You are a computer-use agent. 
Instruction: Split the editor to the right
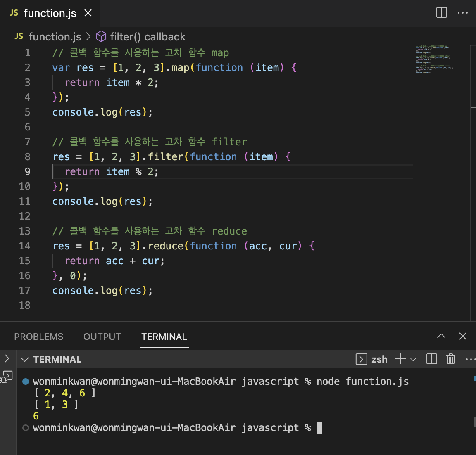point(441,13)
